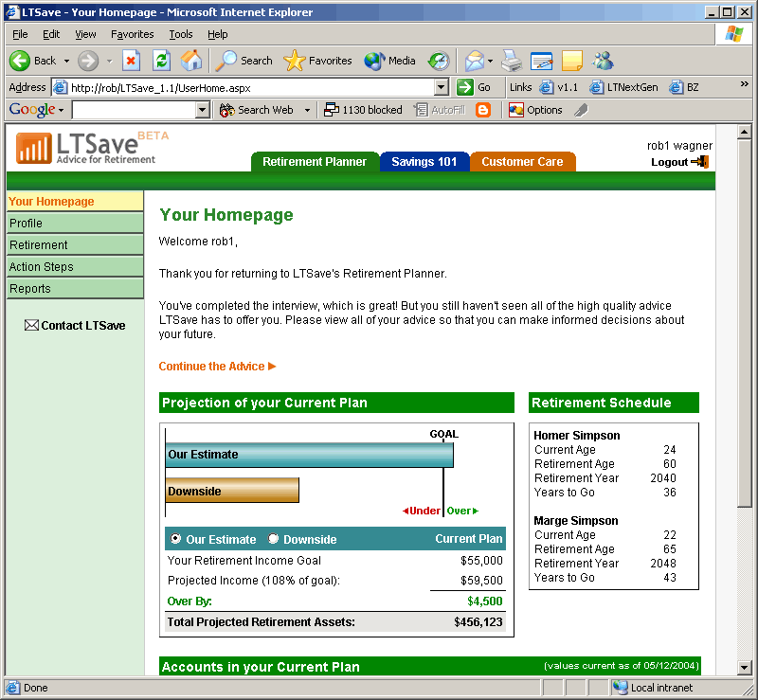This screenshot has width=758, height=700.
Task: Click the Print icon in toolbar
Action: click(512, 61)
